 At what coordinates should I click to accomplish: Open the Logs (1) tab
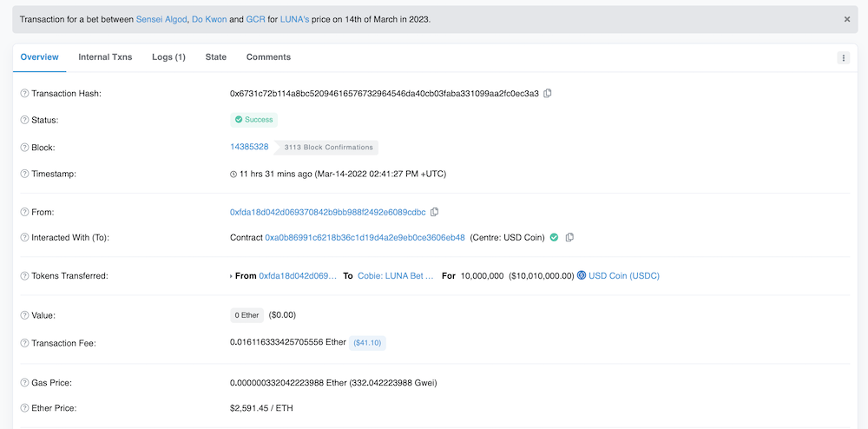point(169,57)
